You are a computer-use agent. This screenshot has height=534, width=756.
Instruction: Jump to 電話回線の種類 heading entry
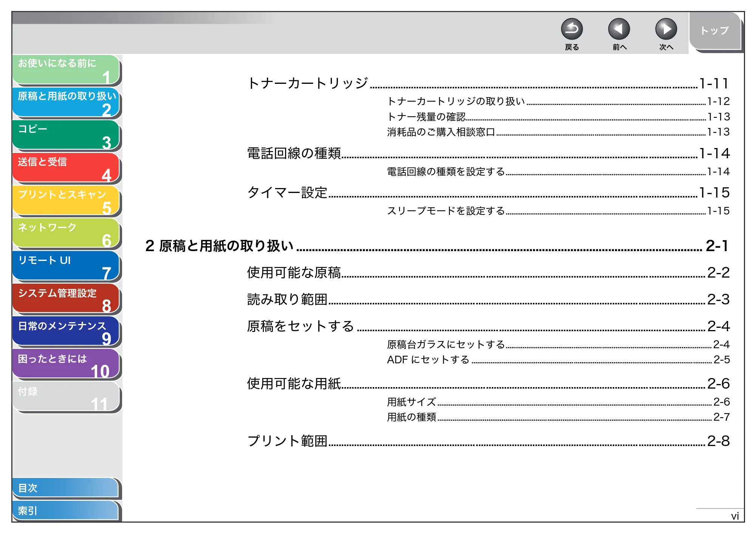pyautogui.click(x=488, y=153)
